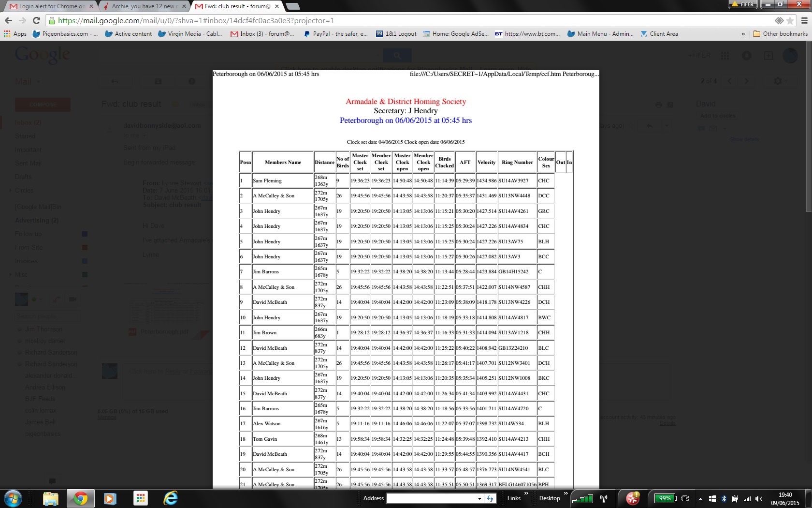The image size is (812, 508).
Task: Open the Apps shortcut in the bookmarks bar
Action: pos(15,34)
